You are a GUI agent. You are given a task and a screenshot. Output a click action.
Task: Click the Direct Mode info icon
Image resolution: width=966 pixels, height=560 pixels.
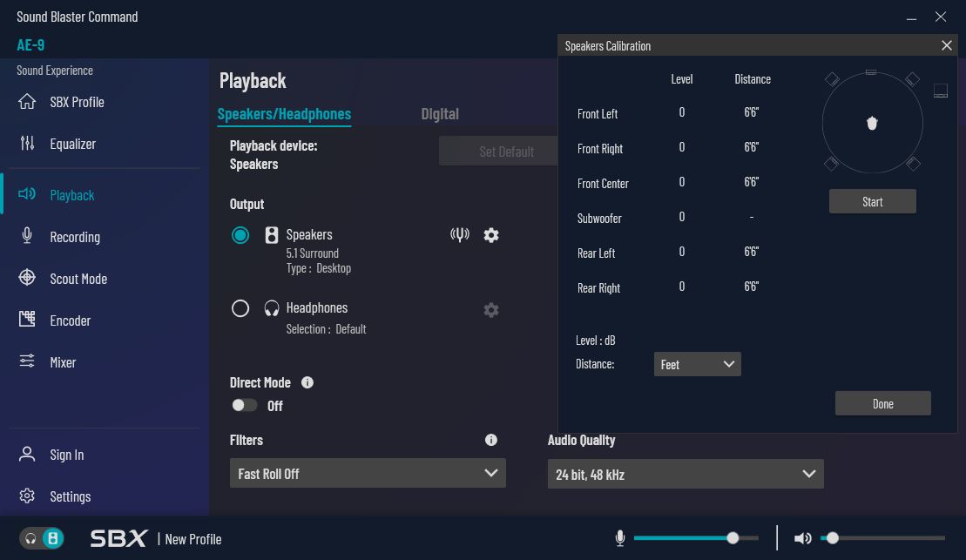click(307, 382)
